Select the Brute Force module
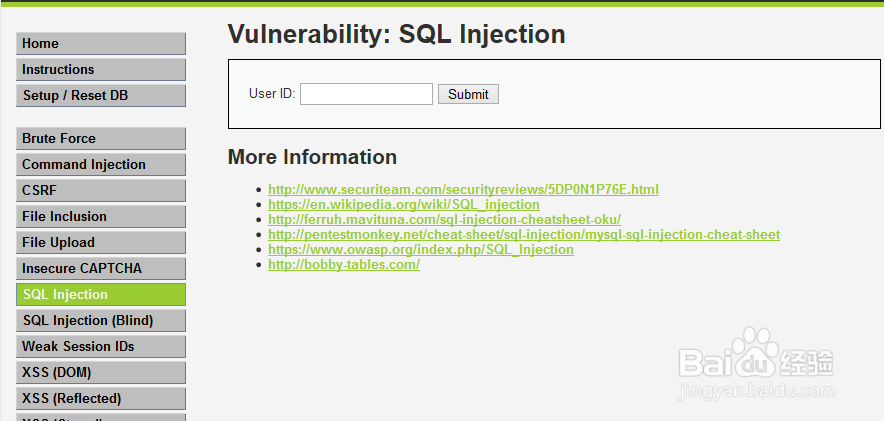The image size is (884, 421). tap(101, 138)
